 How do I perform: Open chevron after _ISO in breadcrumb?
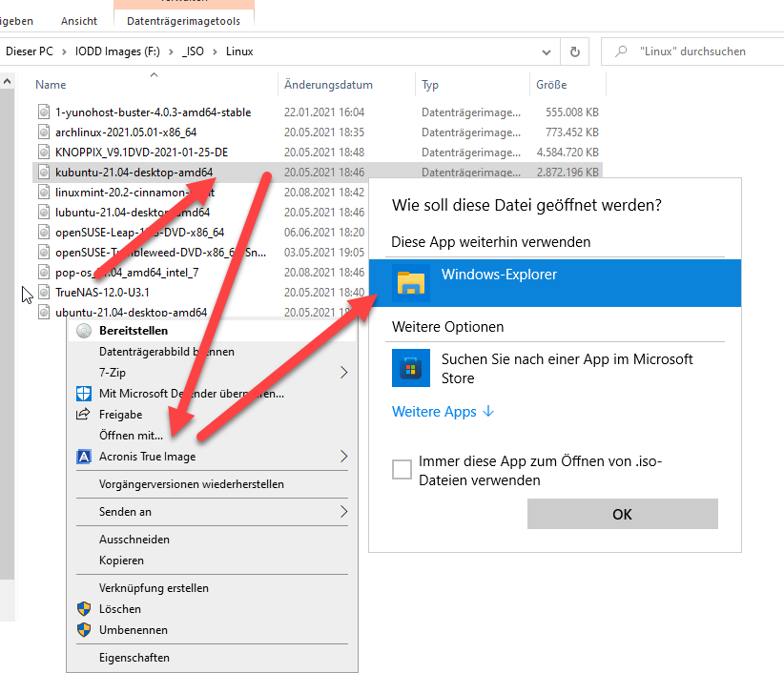coord(215,51)
